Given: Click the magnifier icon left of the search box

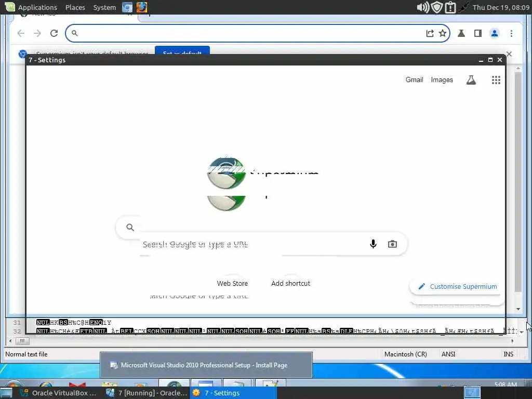Looking at the screenshot, I should pyautogui.click(x=130, y=228).
